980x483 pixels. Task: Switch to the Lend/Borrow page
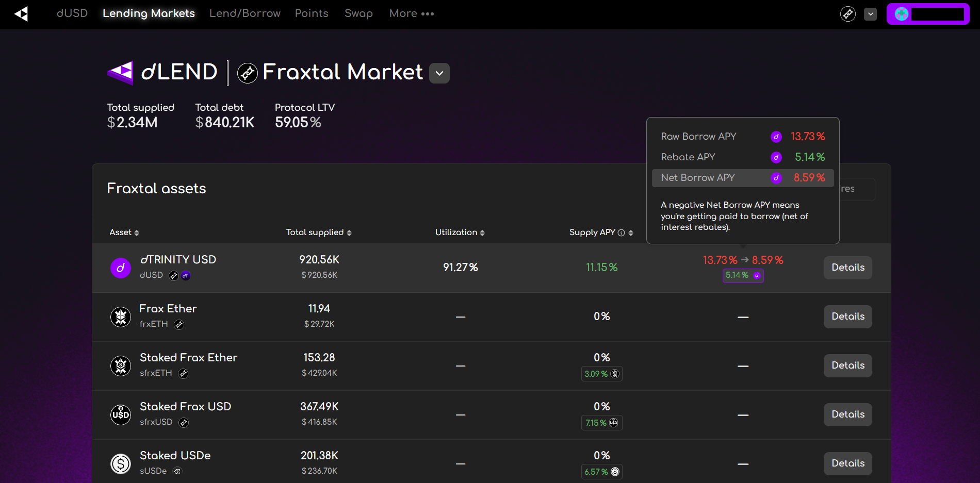(x=244, y=13)
